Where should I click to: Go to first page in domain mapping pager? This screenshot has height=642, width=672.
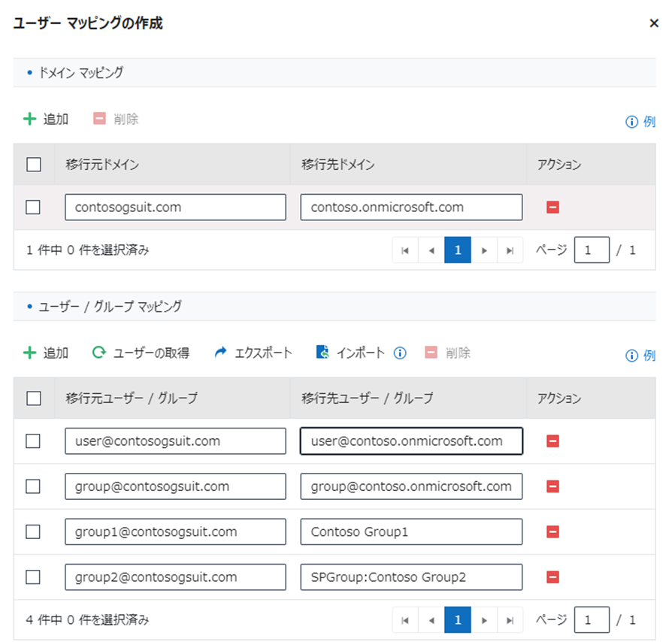[405, 250]
